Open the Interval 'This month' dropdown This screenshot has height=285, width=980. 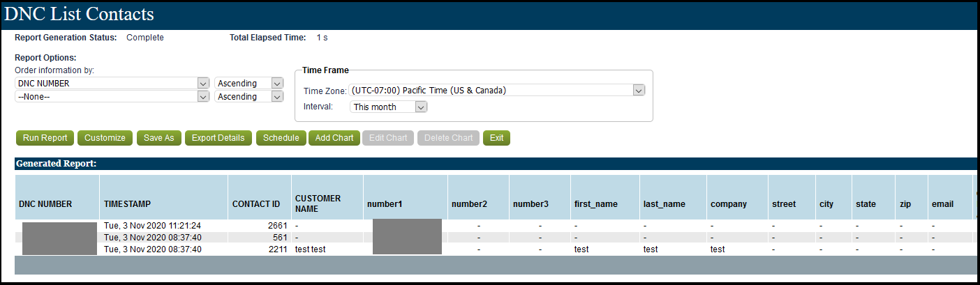coord(420,107)
